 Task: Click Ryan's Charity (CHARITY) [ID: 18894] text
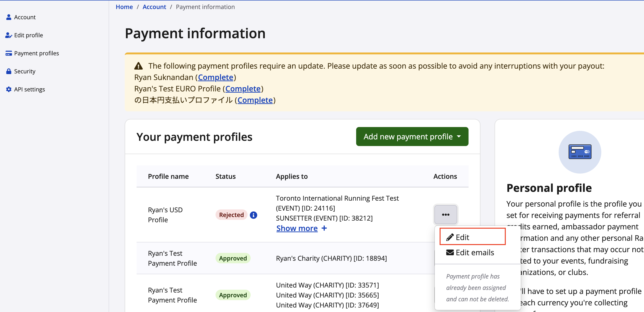331,258
